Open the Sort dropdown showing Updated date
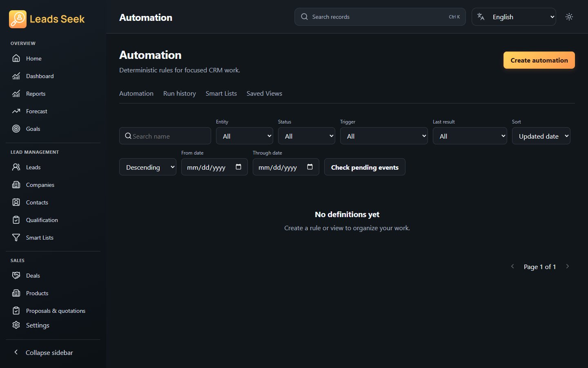588x368 pixels. pos(541,136)
